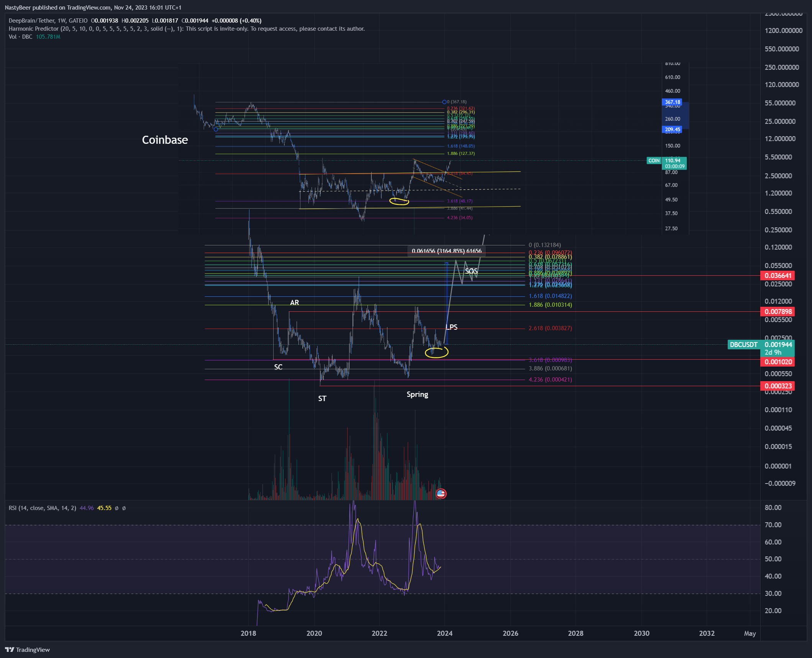Click the 2.618 (0.003827) Fibonacci label
Viewport: 812px width, 658px height.
click(550, 328)
